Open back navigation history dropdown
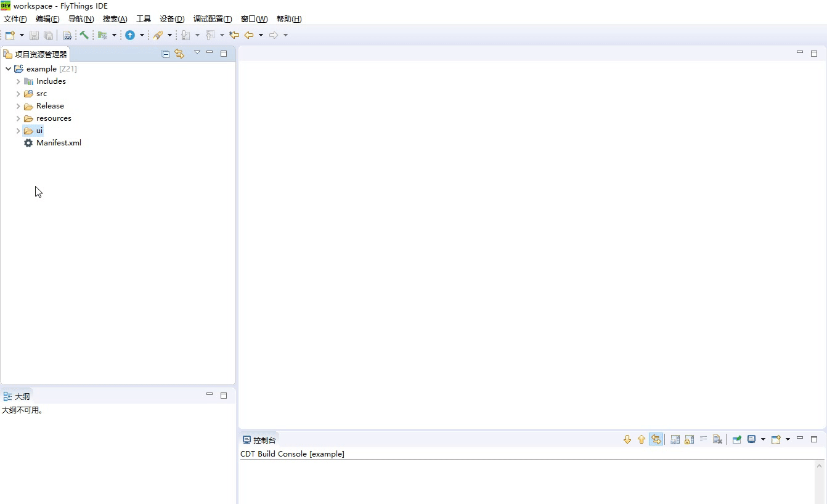Viewport: 827px width, 504px height. pos(261,35)
